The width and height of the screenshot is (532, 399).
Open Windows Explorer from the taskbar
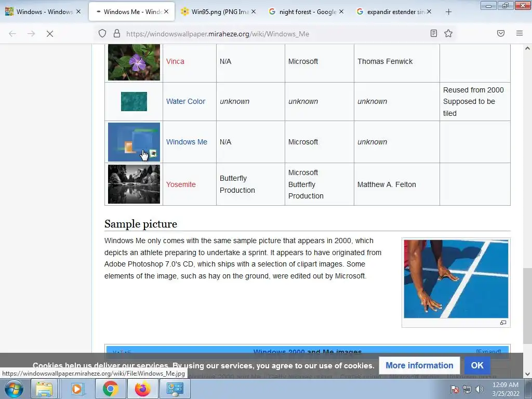pyautogui.click(x=44, y=389)
